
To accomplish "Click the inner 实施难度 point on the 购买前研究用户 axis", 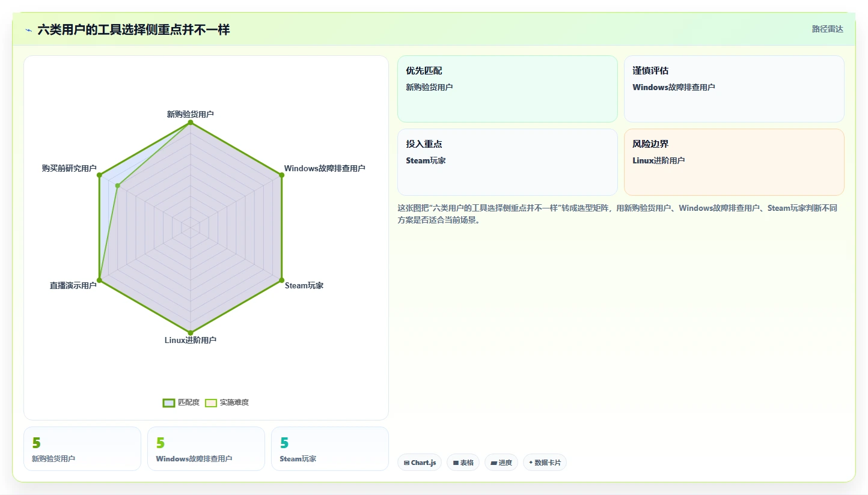I will (118, 186).
